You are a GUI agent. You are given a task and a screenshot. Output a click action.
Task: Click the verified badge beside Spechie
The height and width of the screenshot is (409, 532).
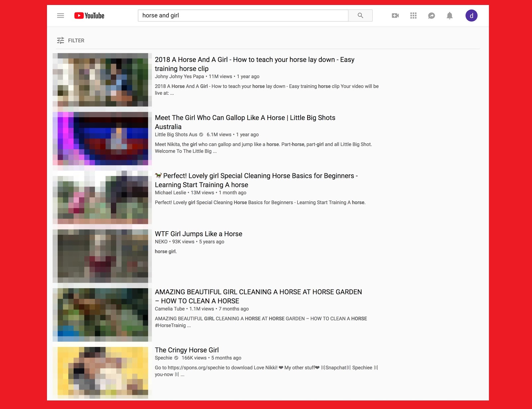pos(176,358)
